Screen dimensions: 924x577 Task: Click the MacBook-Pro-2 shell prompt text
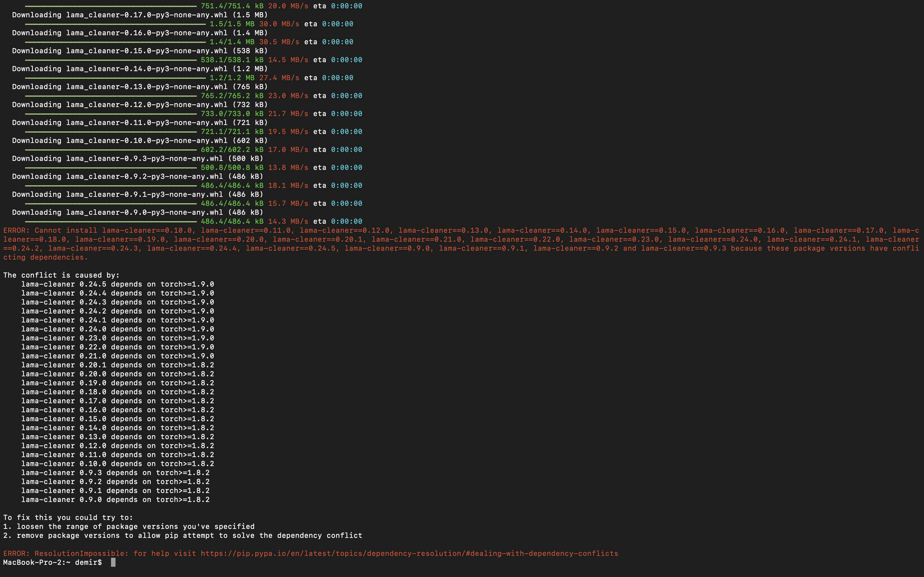52,563
